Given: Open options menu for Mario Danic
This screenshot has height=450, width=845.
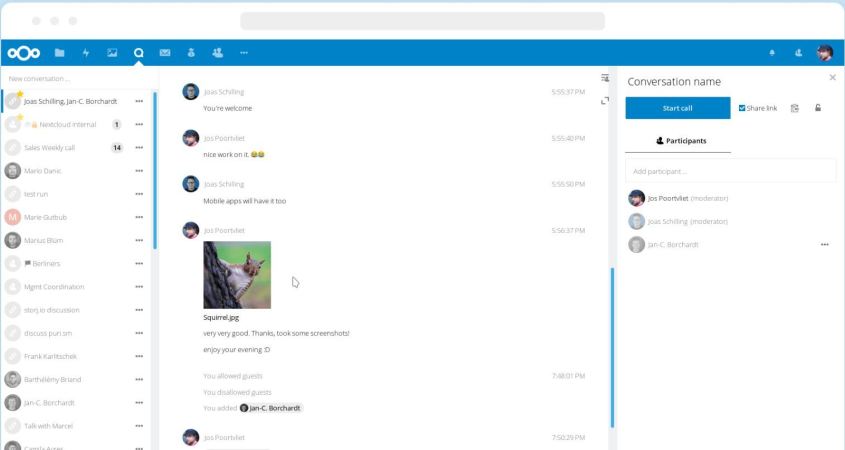Looking at the screenshot, I should tap(139, 171).
